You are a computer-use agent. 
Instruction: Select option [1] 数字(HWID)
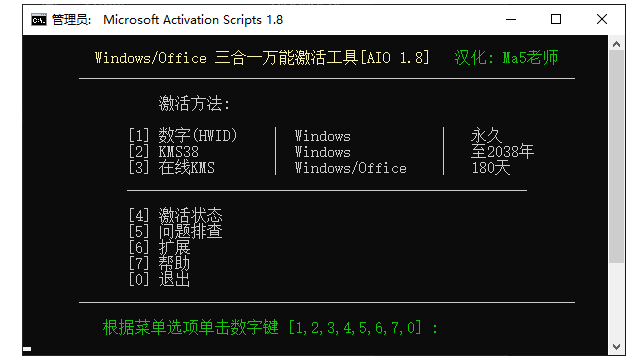[x=183, y=135]
